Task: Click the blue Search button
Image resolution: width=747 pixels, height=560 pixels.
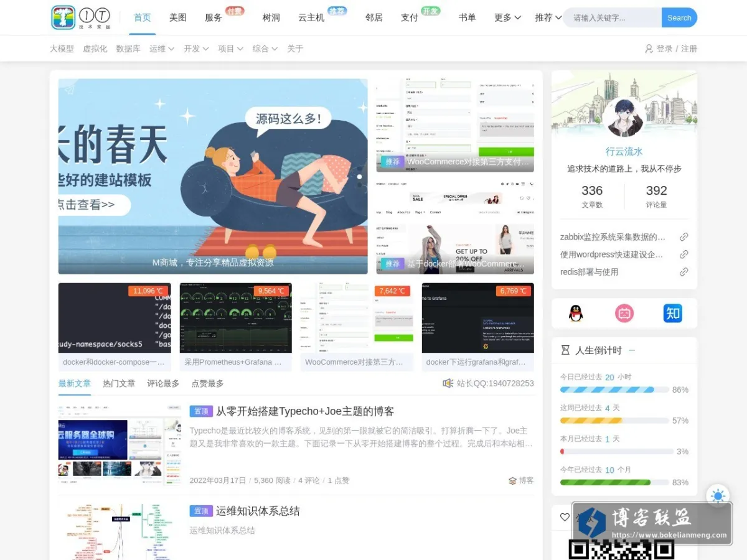Action: pos(679,17)
